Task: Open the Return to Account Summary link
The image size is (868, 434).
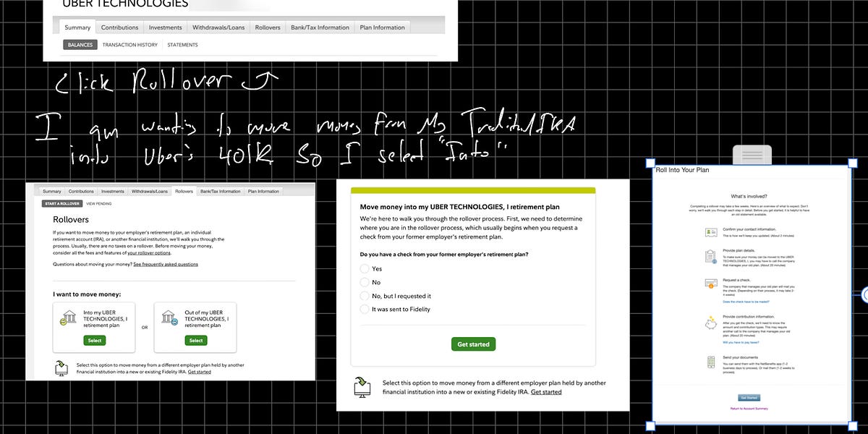Action: 749,409
